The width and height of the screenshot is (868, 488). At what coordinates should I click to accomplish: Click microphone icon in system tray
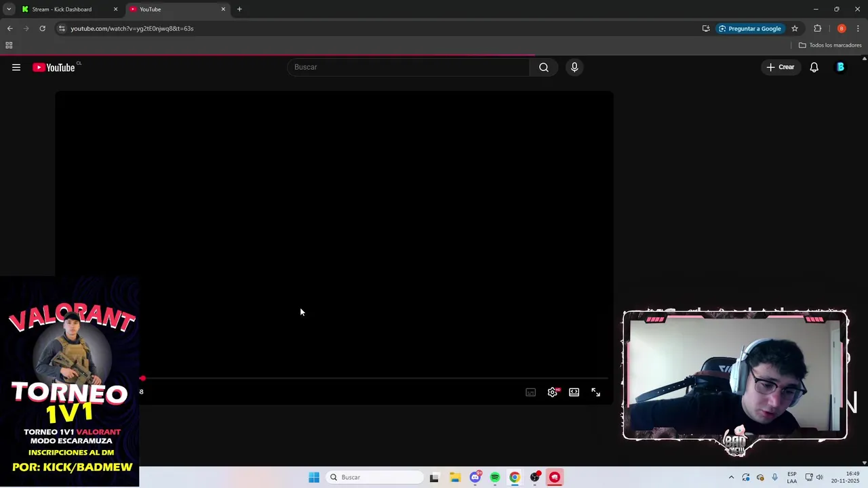point(774,477)
